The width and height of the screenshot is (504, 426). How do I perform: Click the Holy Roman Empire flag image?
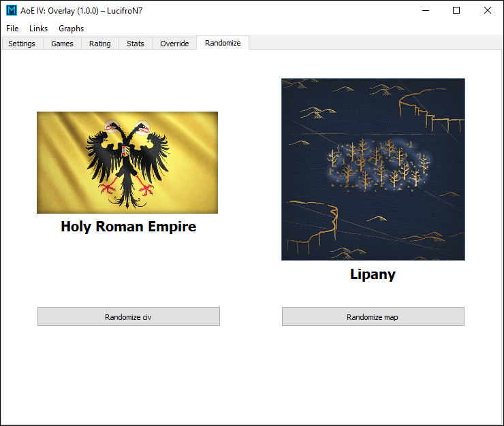coord(127,163)
